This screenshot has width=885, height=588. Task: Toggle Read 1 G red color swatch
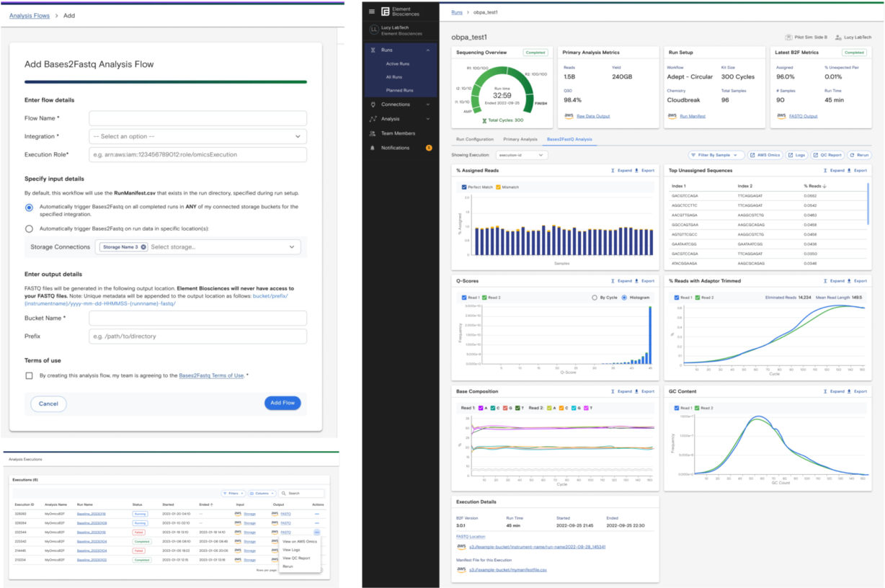click(x=505, y=408)
